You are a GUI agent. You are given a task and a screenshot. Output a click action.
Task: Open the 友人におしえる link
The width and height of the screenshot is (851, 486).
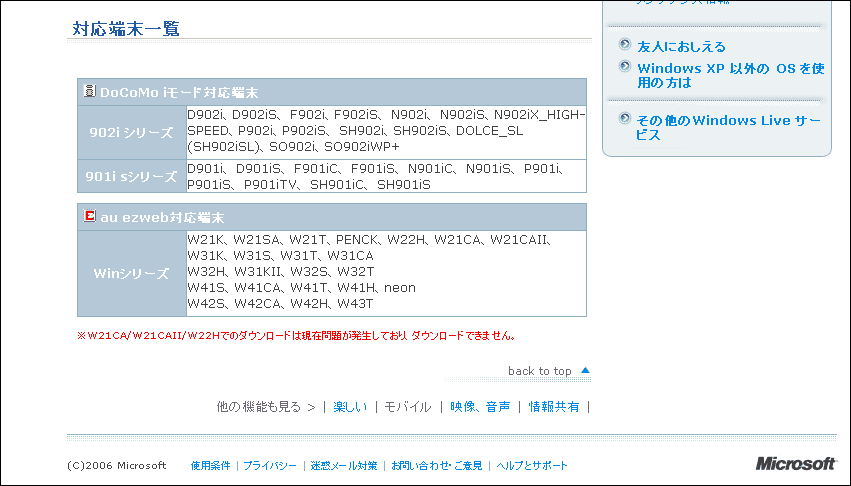click(x=681, y=46)
